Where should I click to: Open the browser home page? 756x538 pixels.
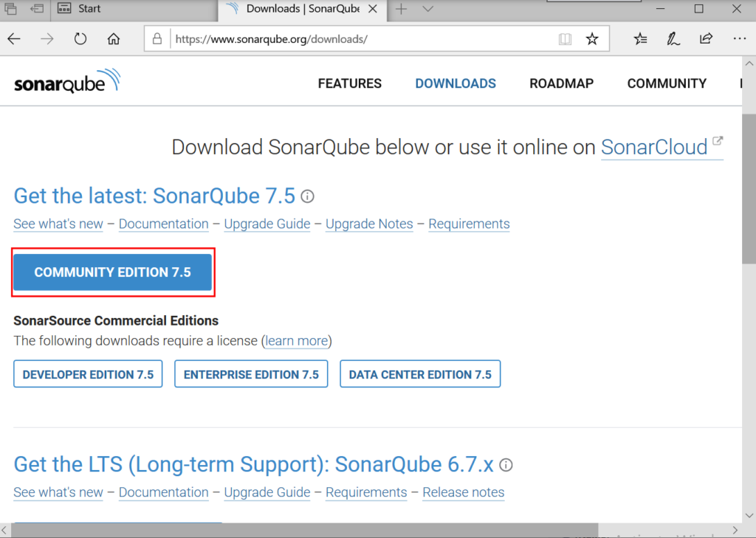(113, 38)
